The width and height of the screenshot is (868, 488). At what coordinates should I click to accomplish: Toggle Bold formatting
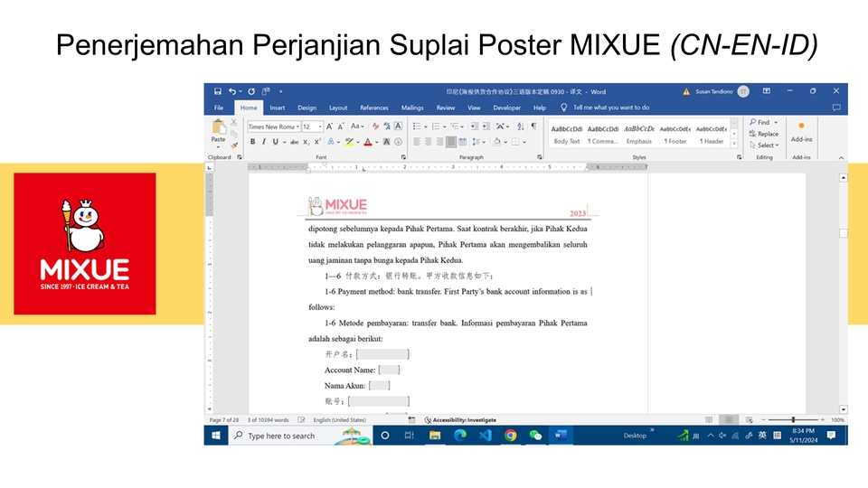point(252,142)
